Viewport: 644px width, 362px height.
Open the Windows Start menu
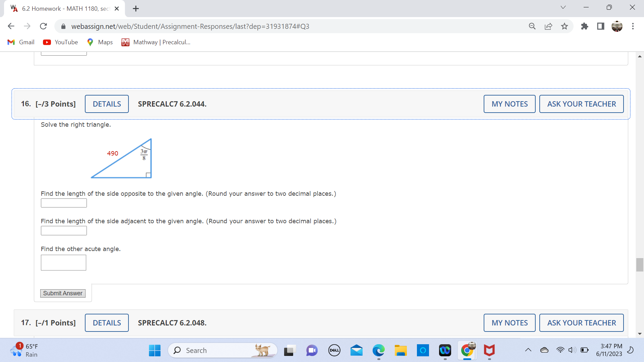[154, 350]
